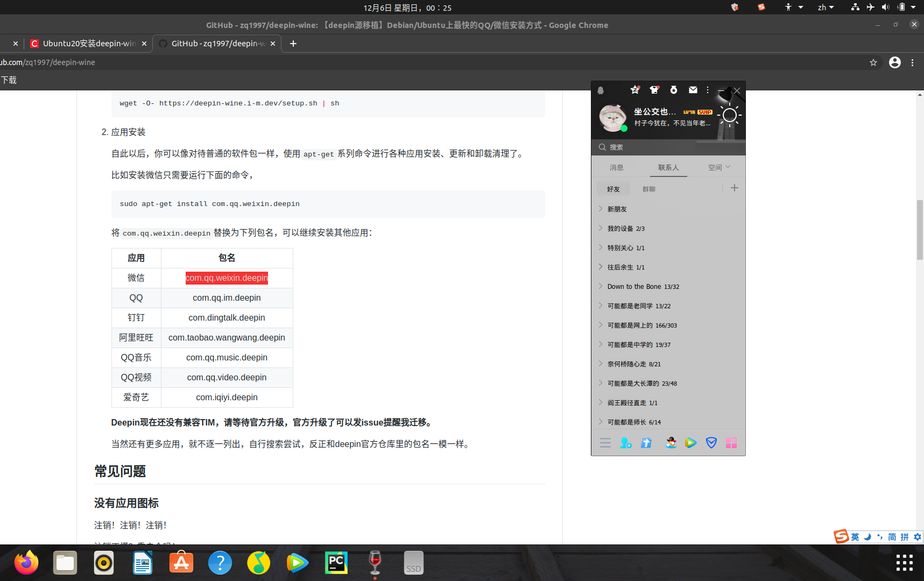The width and height of the screenshot is (924, 581).
Task: Open Sogou input settings gear icon
Action: 918,537
